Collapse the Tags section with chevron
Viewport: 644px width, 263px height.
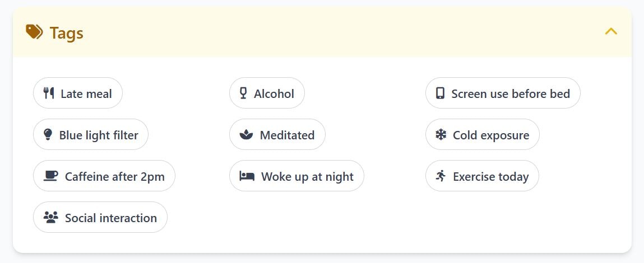pyautogui.click(x=611, y=31)
